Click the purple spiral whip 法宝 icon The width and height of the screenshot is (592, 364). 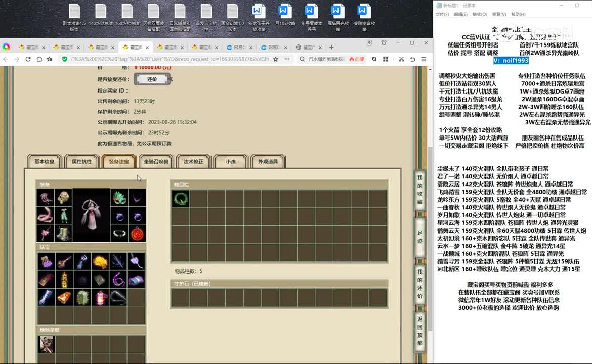(118, 280)
